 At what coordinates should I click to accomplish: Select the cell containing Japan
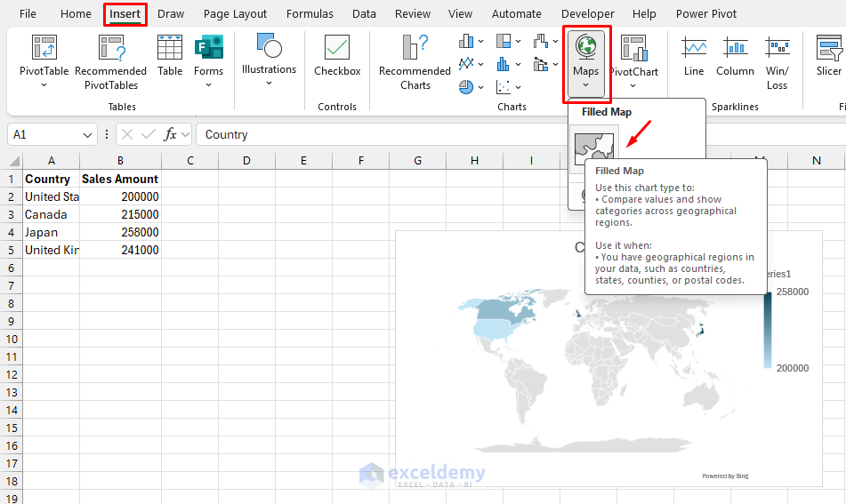tap(52, 232)
